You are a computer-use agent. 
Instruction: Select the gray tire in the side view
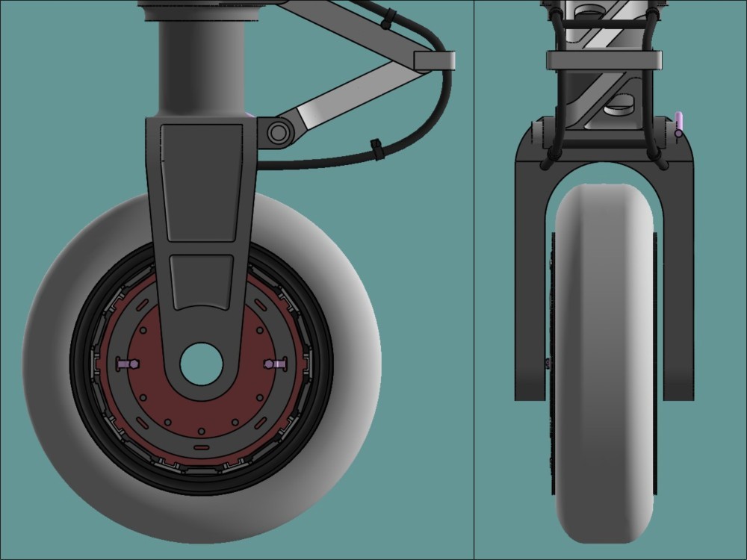point(67,418)
